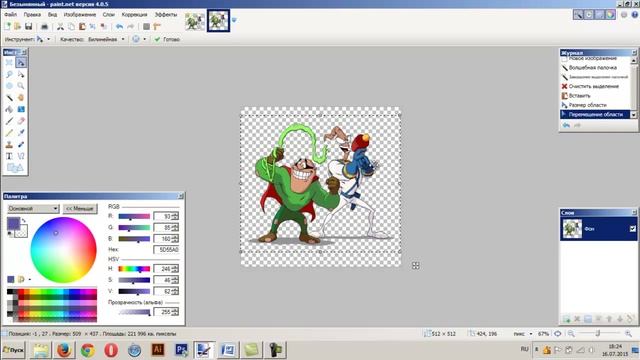Screen dimensions: 640x360
Task: Open the Файл menu
Action: coord(11,14)
